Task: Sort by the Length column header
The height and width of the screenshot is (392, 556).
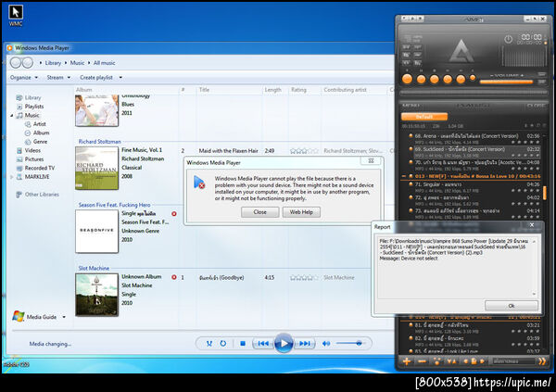Action: click(272, 90)
